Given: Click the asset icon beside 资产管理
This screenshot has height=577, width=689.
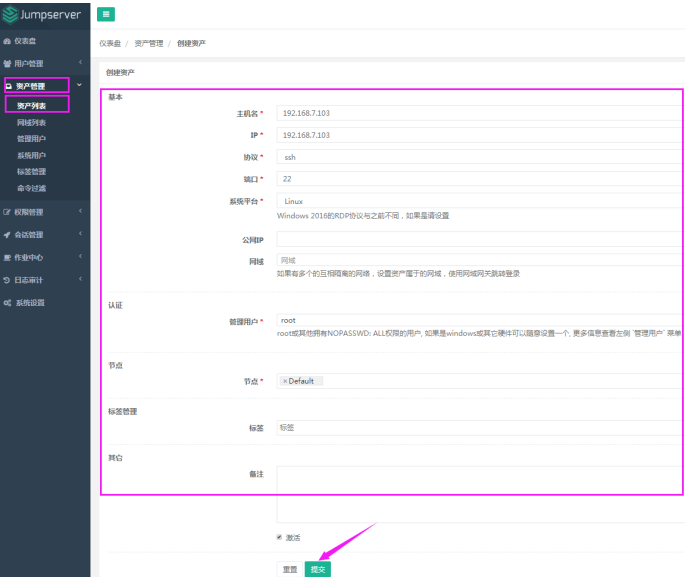Looking at the screenshot, I should pyautogui.click(x=9, y=86).
